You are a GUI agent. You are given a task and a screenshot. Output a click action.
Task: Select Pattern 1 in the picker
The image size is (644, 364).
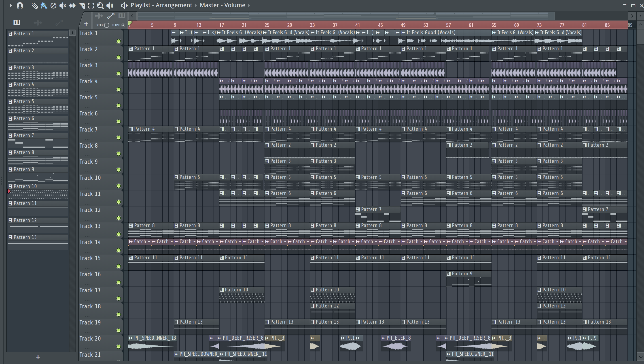point(38,39)
